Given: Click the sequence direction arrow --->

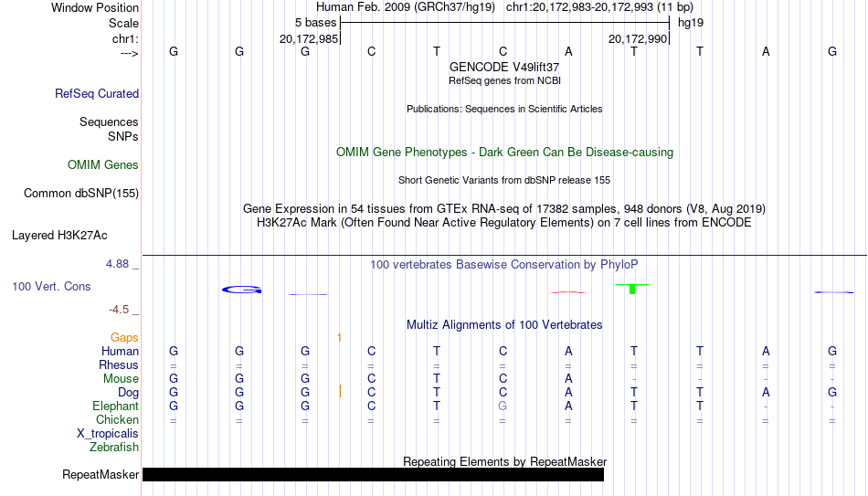Looking at the screenshot, I should pyautogui.click(x=130, y=53).
